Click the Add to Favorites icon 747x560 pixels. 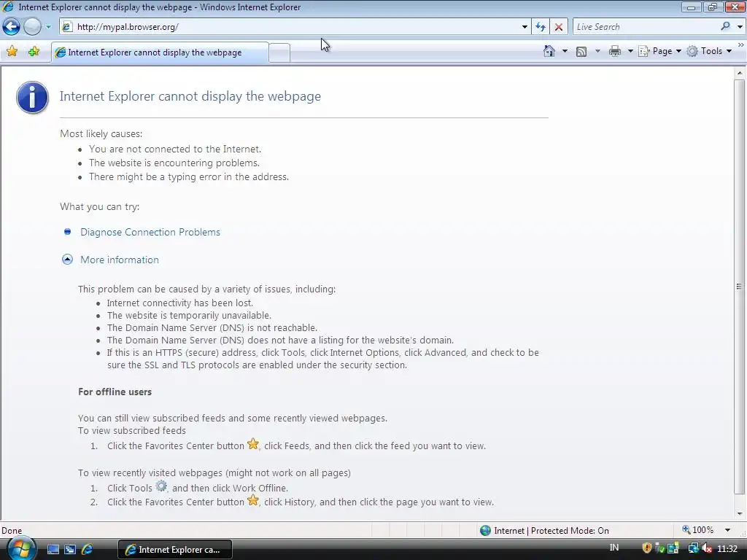pos(34,52)
